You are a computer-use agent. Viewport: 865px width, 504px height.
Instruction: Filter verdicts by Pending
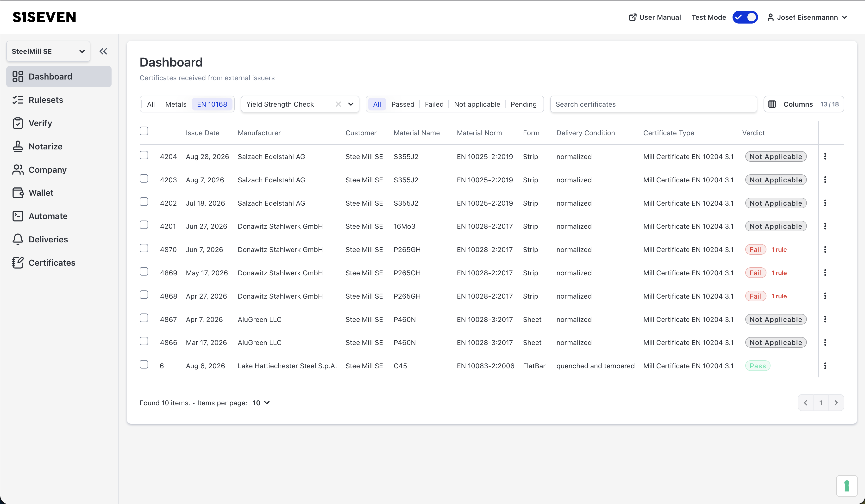coord(523,104)
